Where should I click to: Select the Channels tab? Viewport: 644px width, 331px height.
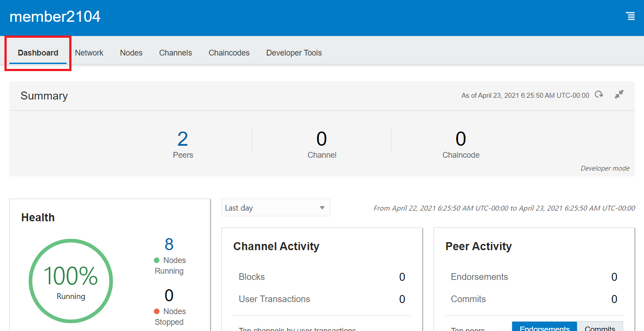(175, 52)
